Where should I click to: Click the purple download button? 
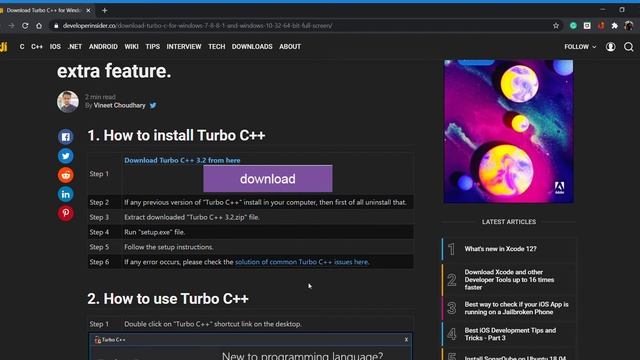pos(268,179)
